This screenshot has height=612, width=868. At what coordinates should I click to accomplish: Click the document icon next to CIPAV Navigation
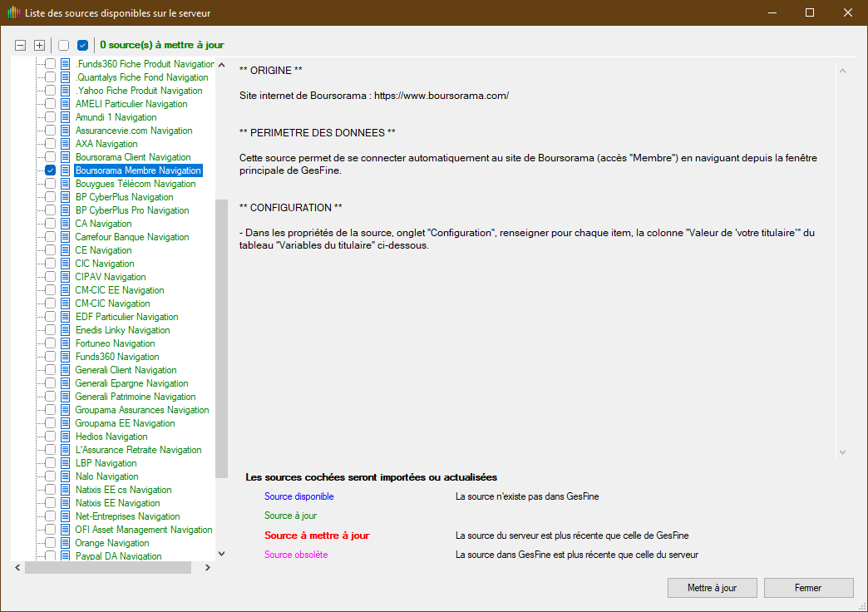[65, 277]
